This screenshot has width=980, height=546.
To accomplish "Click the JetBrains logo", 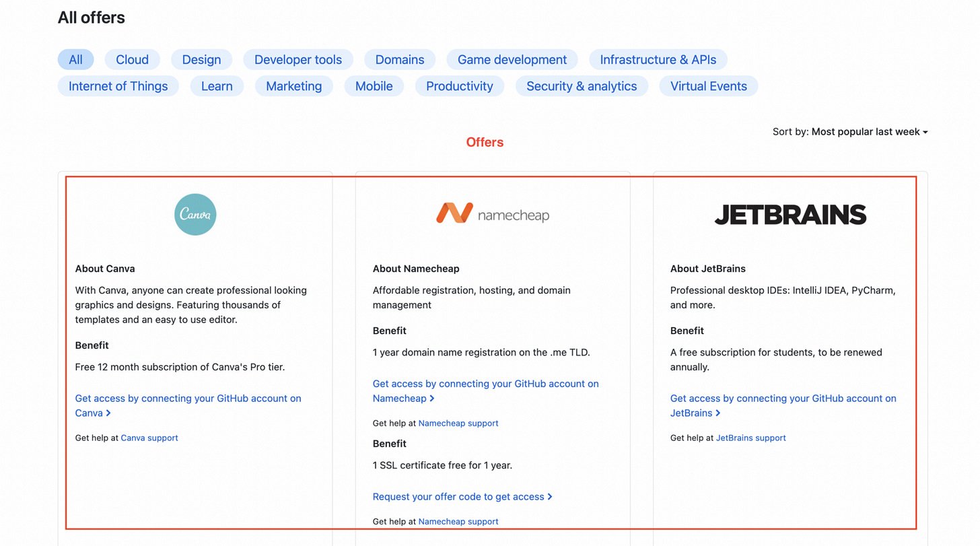I will 790,215.
